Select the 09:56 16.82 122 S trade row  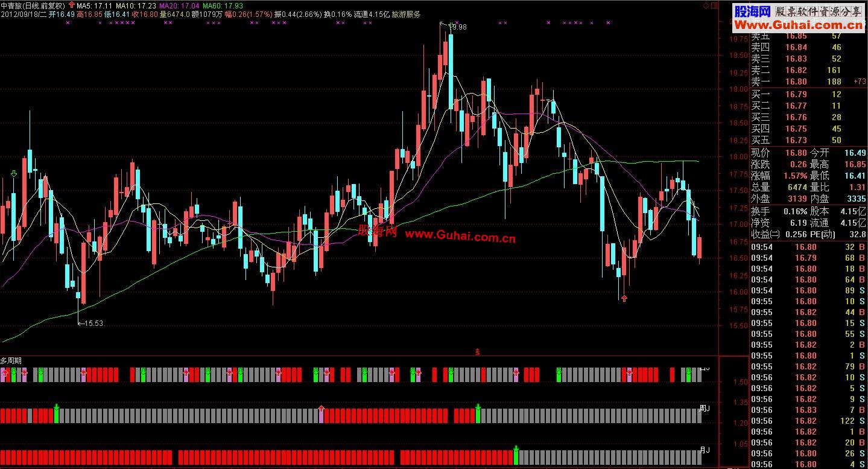(x=808, y=421)
